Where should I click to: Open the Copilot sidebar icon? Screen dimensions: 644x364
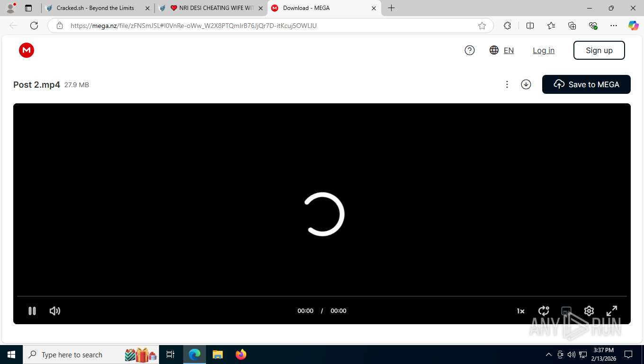(x=634, y=26)
